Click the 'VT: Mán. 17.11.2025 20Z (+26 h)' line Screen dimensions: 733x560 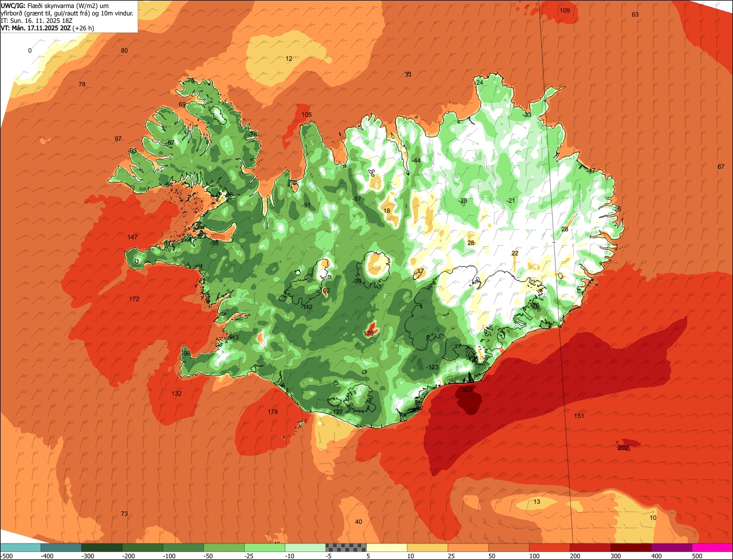click(x=48, y=28)
